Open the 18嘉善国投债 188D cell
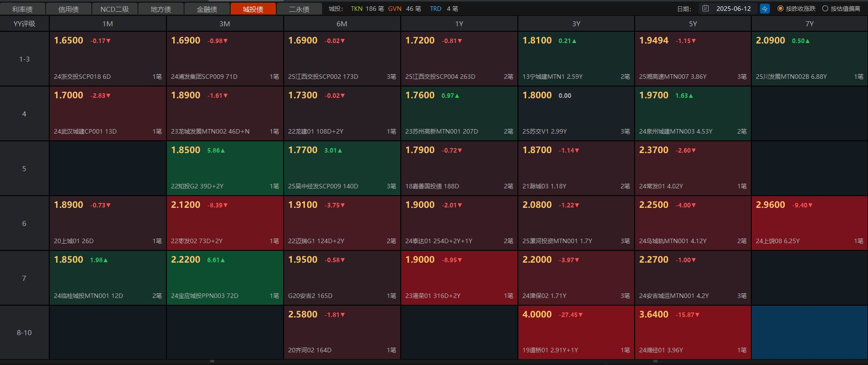This screenshot has width=868, height=365. click(459, 168)
